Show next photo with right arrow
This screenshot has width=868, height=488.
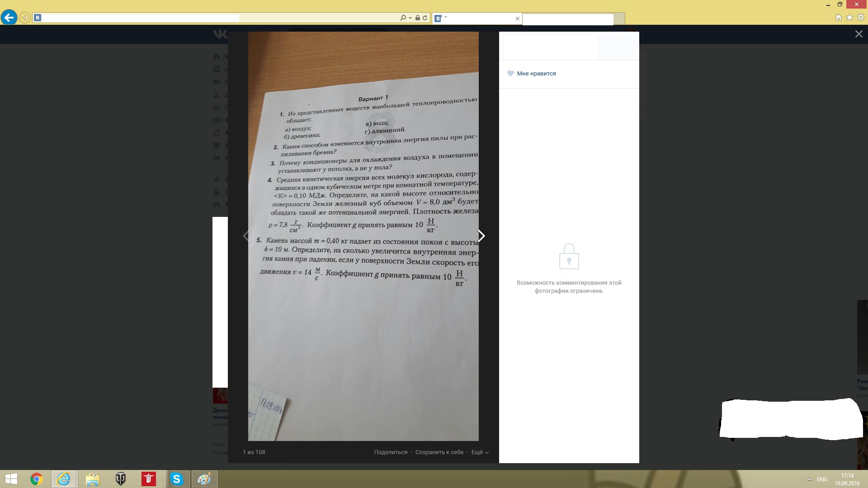click(x=481, y=236)
